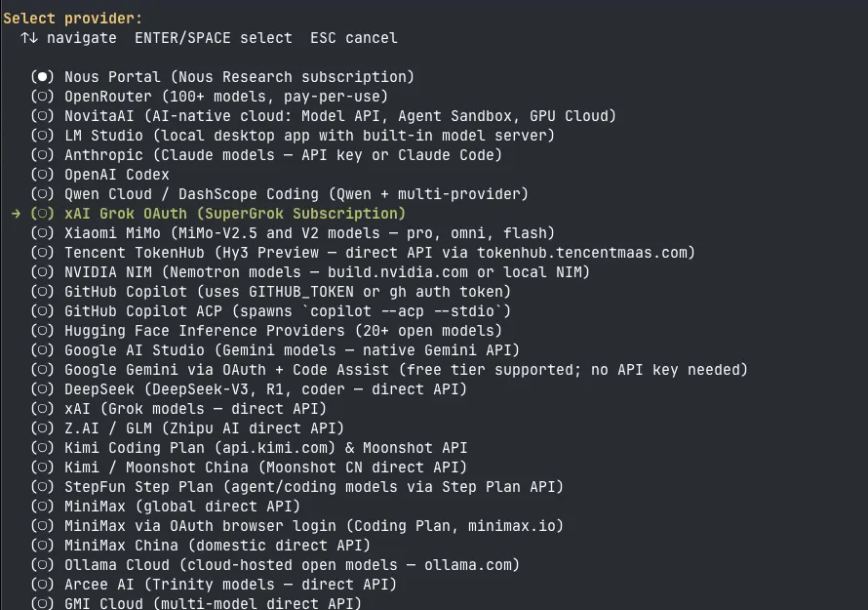Select DeepSeek direct API entry
The height and width of the screenshot is (610, 868).
[x=249, y=389]
